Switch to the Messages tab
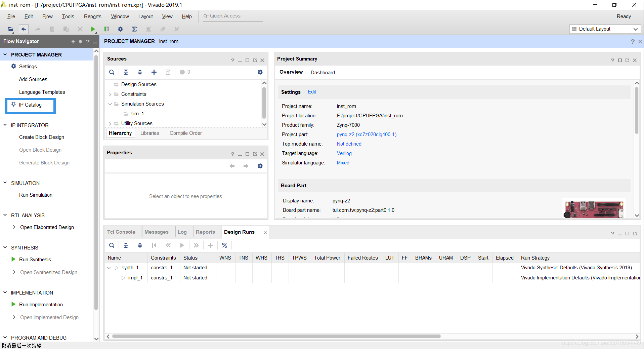Screen dimensions: 644x349 point(157,232)
